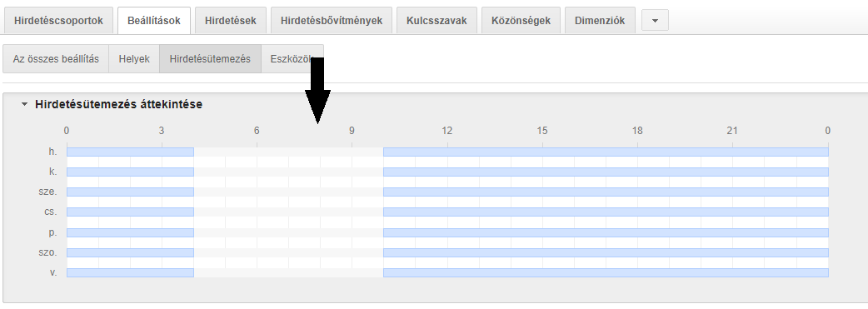The height and width of the screenshot is (309, 868).
Task: Open the Hirdetések tab
Action: click(x=230, y=21)
